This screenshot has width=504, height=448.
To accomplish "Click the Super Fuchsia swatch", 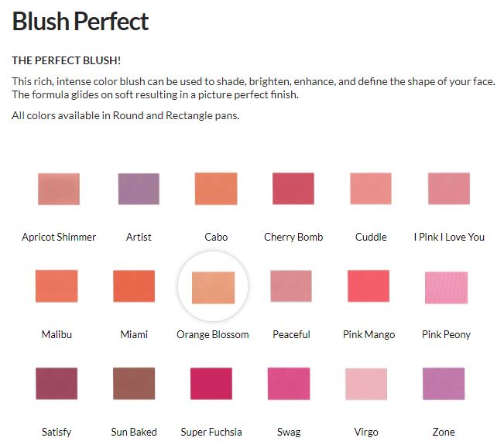I will 211,384.
